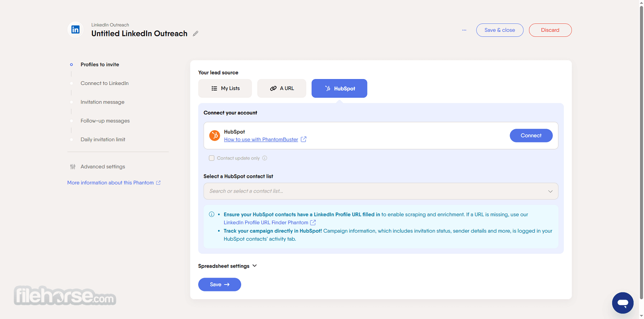Go to Profiles to invite step
Screen dimensions: 644x319
click(100, 65)
